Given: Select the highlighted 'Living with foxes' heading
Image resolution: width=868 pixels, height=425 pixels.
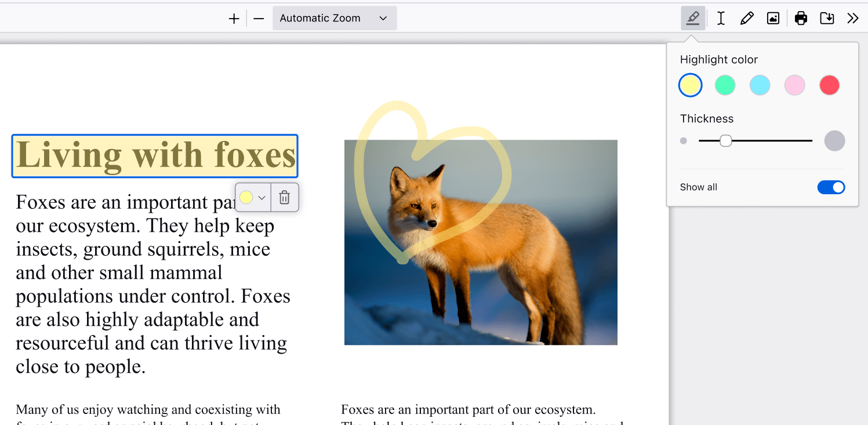Looking at the screenshot, I should pos(154,155).
